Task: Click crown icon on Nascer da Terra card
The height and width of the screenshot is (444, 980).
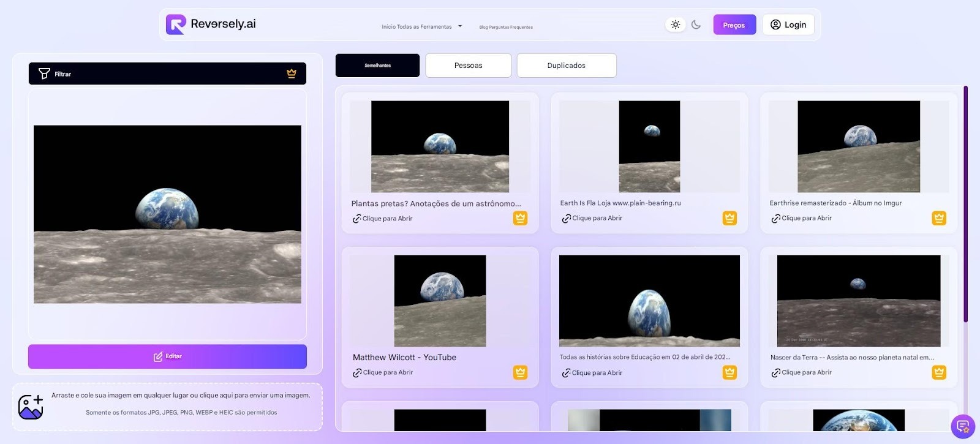Action: tap(939, 372)
